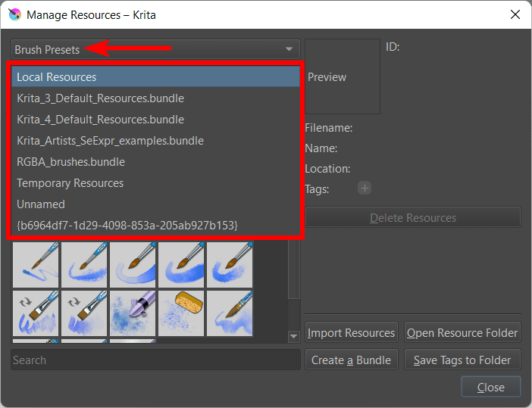This screenshot has width=532, height=408.
Task: Select the sponge brush preset thumbnail
Action: click(x=181, y=313)
